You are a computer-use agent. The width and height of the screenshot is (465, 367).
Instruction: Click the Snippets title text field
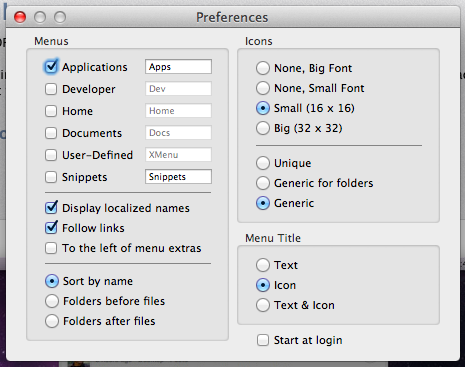click(x=178, y=177)
